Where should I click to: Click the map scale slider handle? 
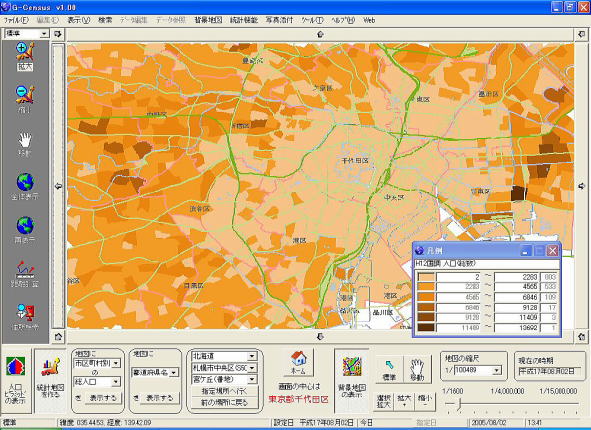[459, 404]
